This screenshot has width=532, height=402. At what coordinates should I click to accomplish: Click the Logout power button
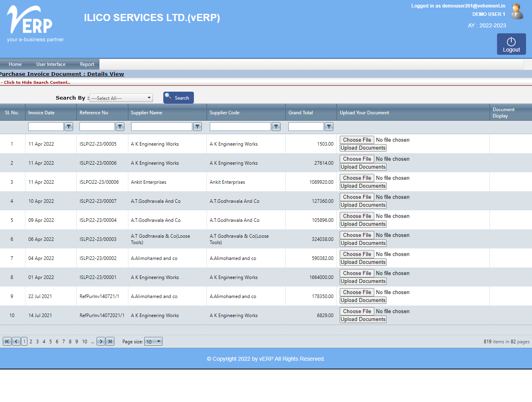(x=511, y=44)
